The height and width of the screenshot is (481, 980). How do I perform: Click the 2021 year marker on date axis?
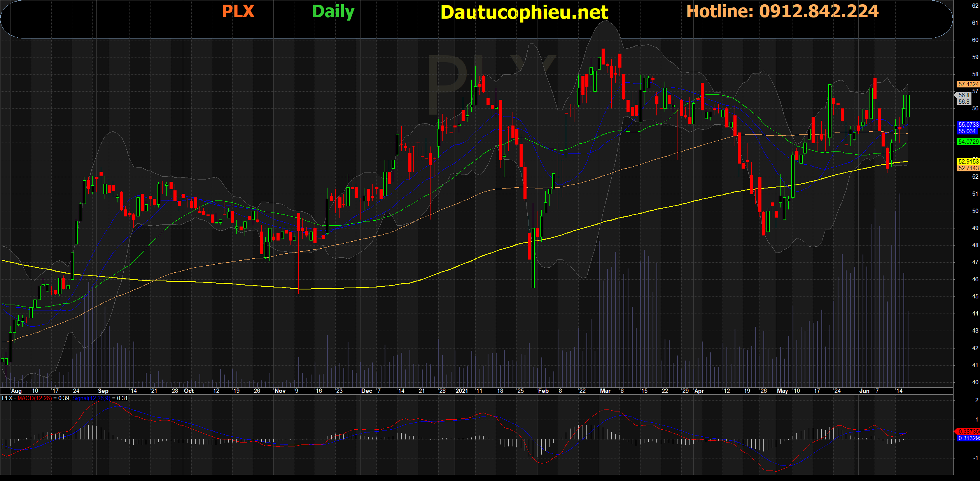click(462, 391)
